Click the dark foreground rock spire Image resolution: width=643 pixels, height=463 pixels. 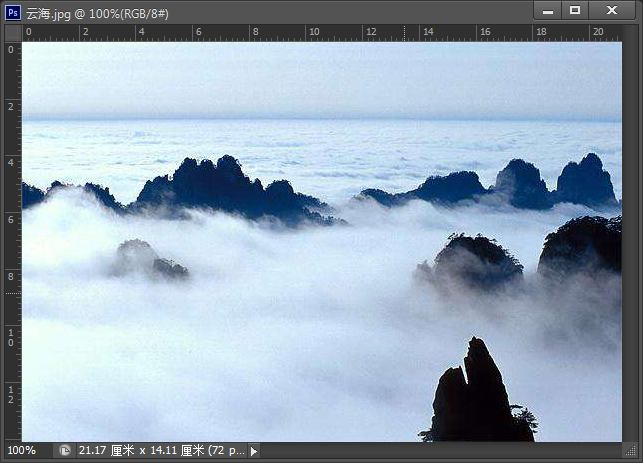point(475,395)
